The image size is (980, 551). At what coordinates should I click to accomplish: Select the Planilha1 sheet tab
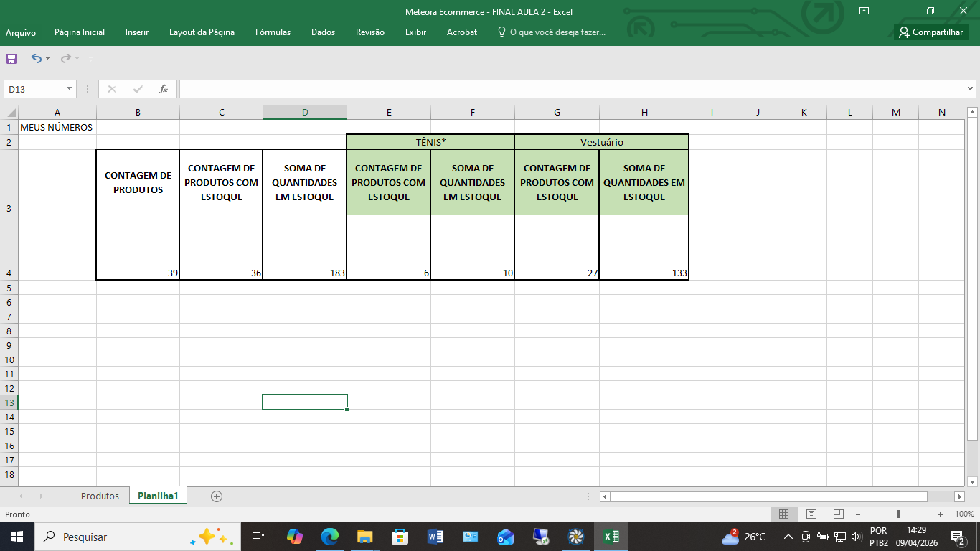click(158, 496)
